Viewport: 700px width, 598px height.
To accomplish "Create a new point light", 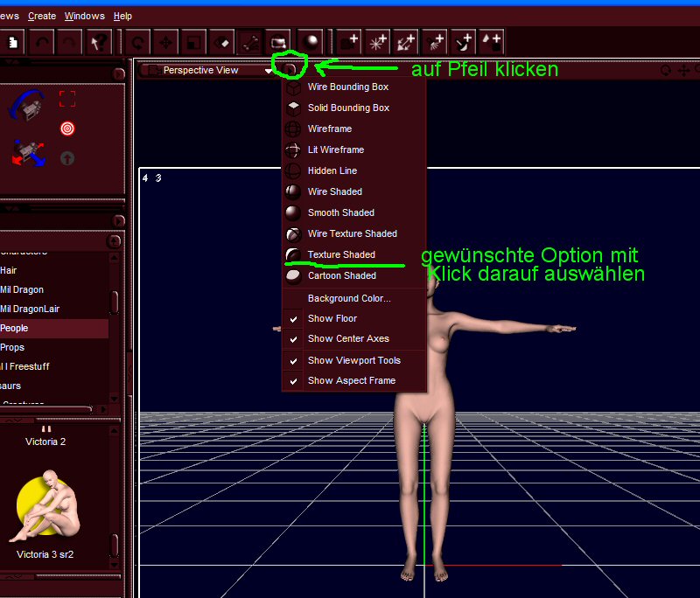I will (378, 43).
